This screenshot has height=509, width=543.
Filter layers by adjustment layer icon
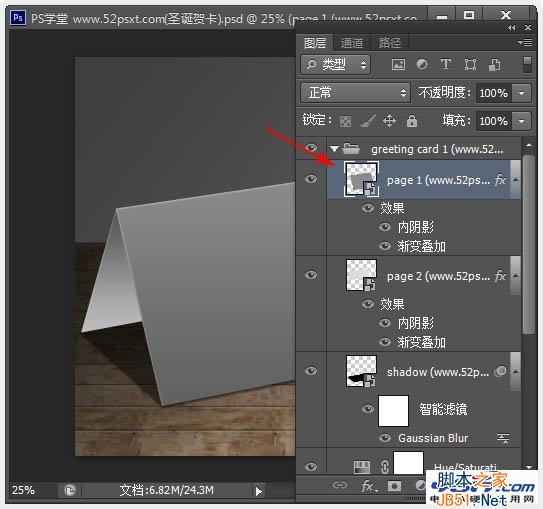pyautogui.click(x=421, y=64)
